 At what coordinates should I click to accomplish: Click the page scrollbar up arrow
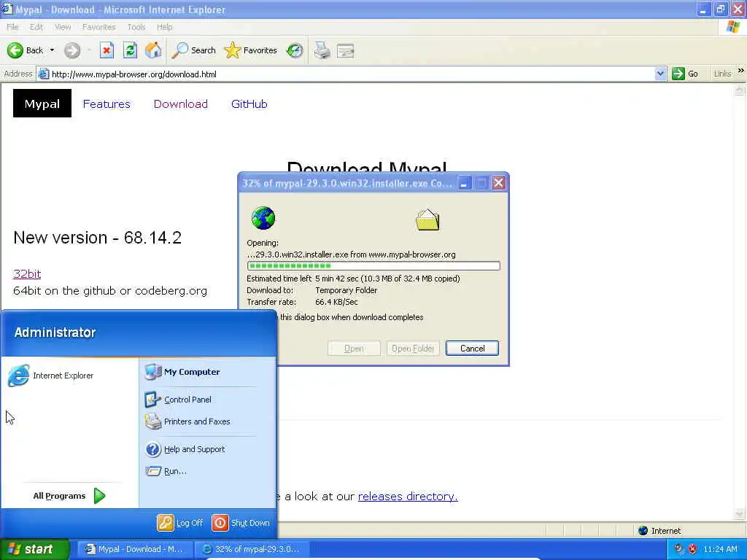pos(740,89)
